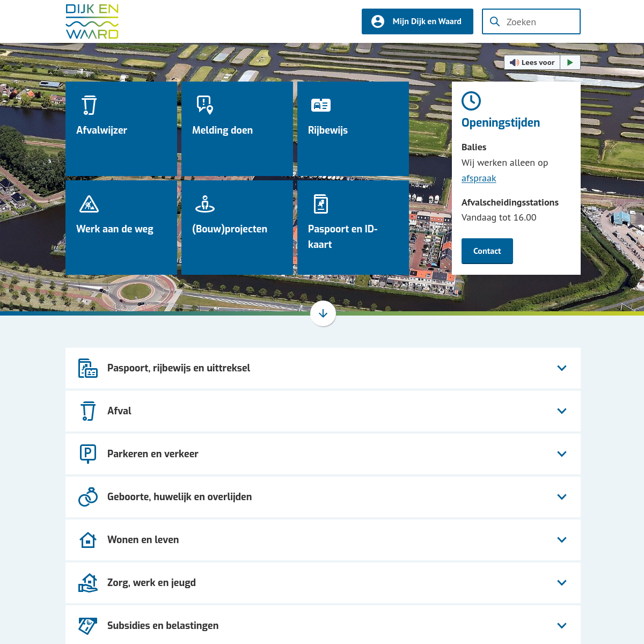
Task: Click the trash bin icon on Afvalwijzer tile
Action: pos(89,105)
